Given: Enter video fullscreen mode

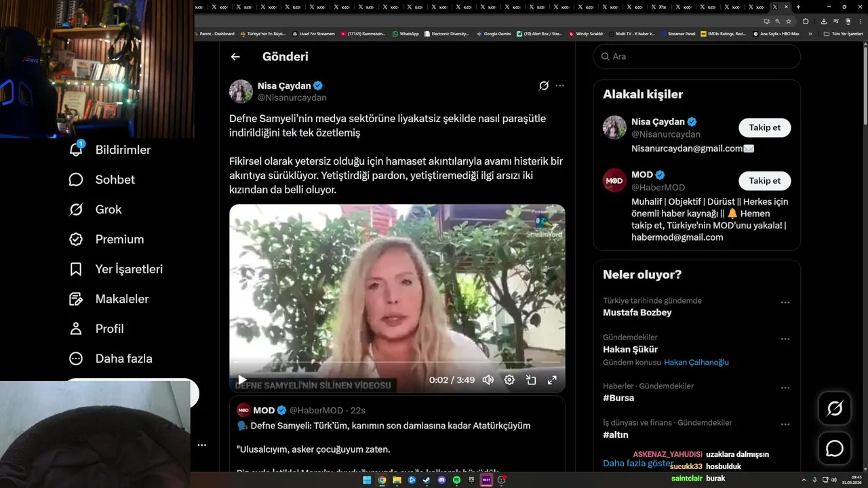Looking at the screenshot, I should [x=552, y=380].
